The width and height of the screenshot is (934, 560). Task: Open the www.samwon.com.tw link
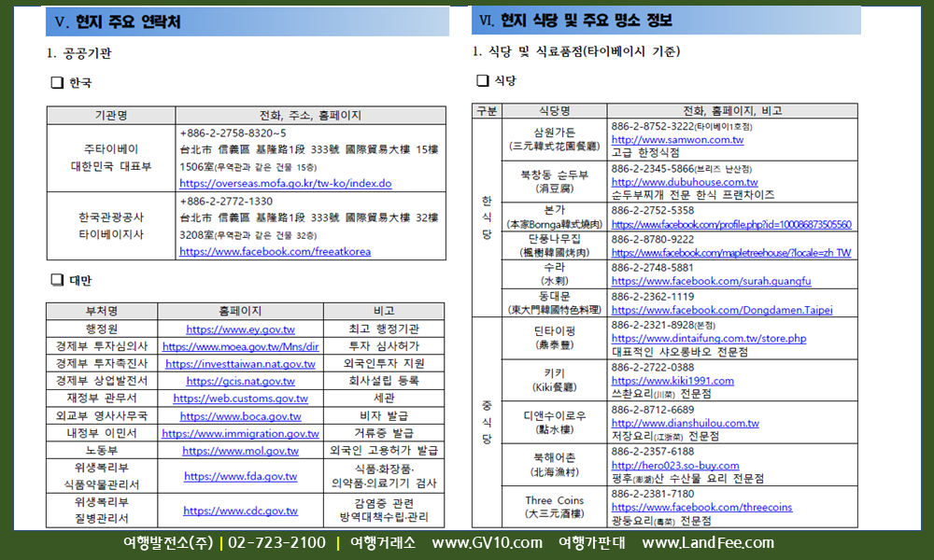coord(677,140)
